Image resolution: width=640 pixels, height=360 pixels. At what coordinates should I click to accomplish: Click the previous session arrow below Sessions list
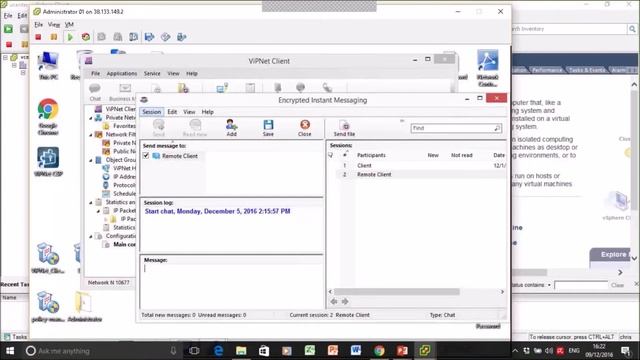334,301
